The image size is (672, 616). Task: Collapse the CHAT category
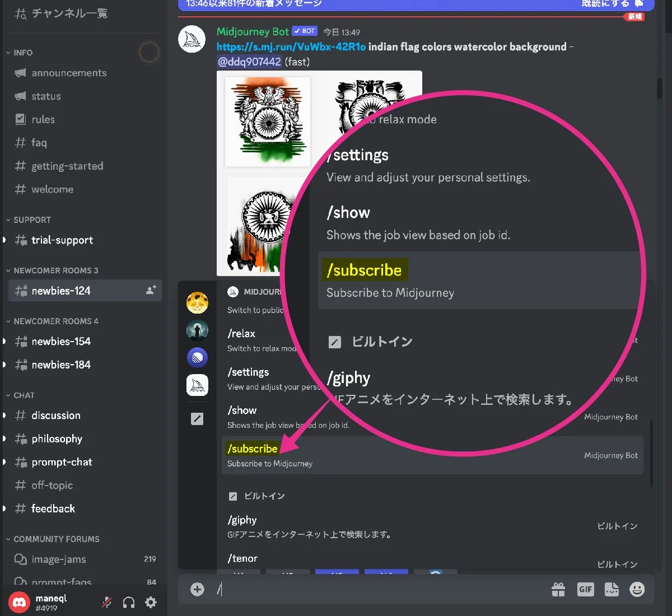tap(20, 395)
